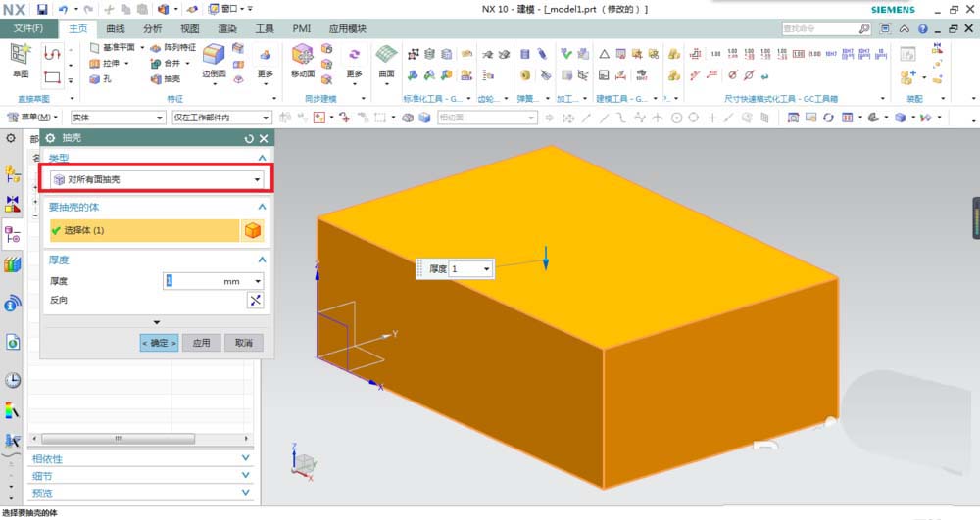Image resolution: width=980 pixels, height=520 pixels.
Task: Click the 选择体 (1) selection row
Action: coord(144,230)
